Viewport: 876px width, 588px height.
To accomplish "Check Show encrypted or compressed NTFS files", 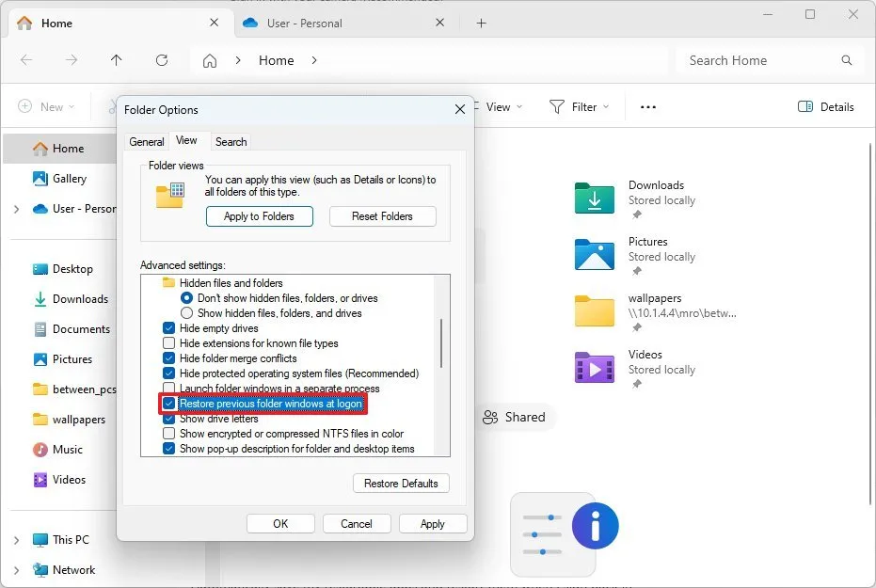I will point(168,434).
